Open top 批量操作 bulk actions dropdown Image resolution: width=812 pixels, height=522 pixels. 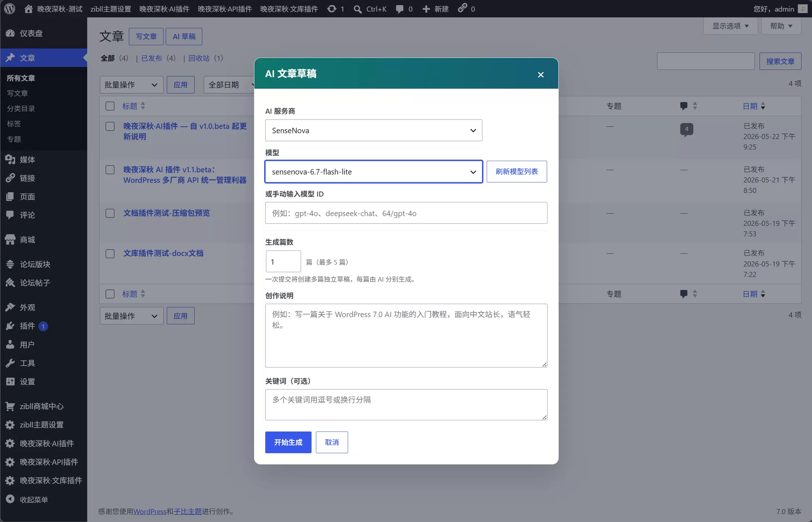coord(131,85)
